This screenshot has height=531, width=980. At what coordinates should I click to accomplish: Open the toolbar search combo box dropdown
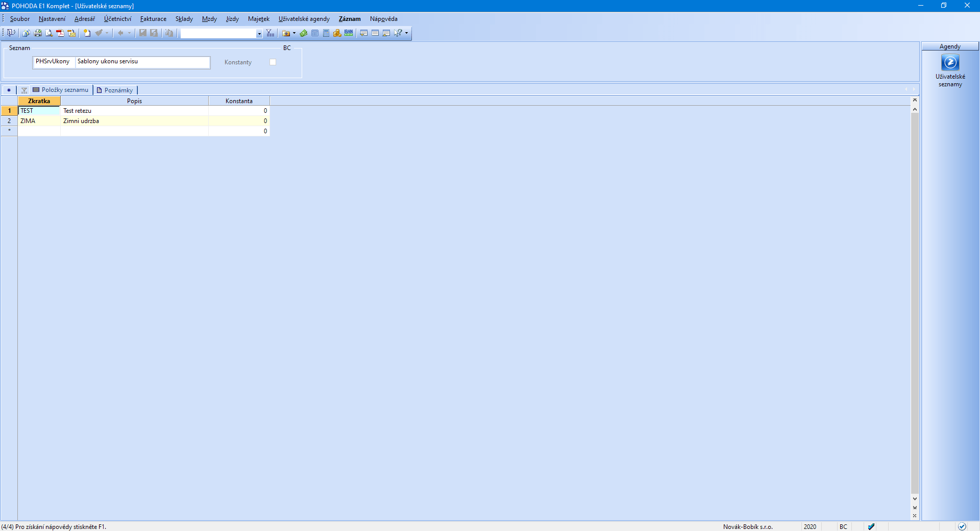[x=259, y=34]
